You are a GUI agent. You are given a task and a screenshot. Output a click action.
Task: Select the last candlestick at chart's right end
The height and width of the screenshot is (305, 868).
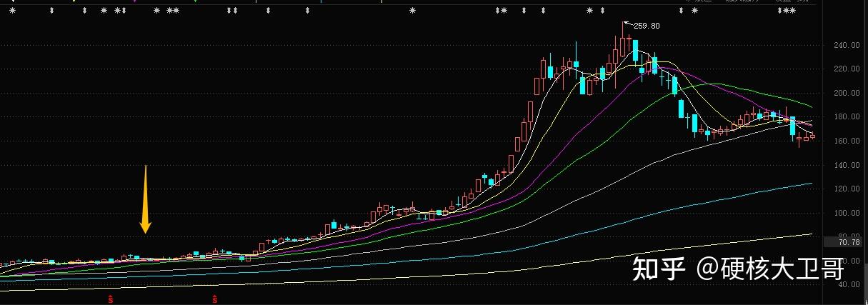point(812,136)
